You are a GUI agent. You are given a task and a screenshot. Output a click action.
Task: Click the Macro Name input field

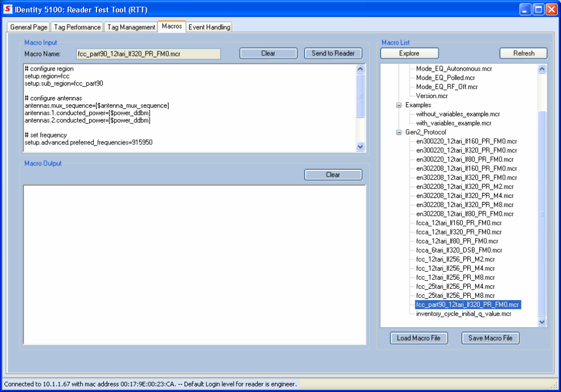(x=148, y=54)
